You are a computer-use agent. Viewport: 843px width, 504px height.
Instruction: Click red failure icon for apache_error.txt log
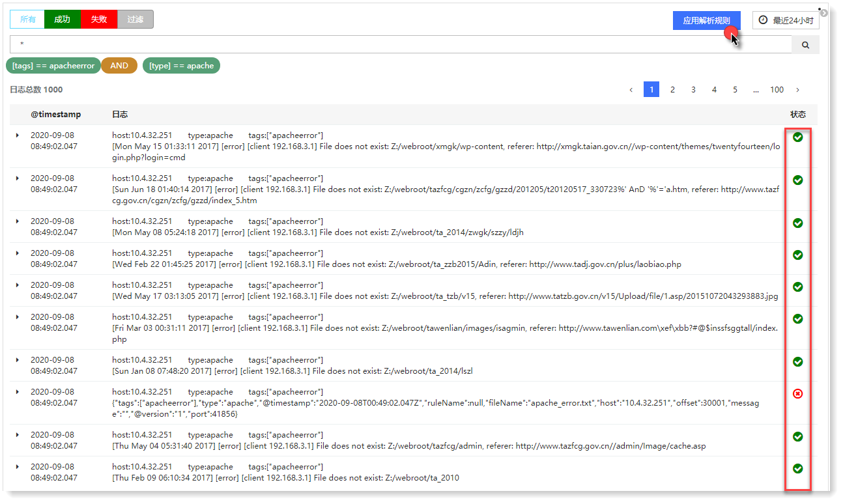pyautogui.click(x=797, y=393)
